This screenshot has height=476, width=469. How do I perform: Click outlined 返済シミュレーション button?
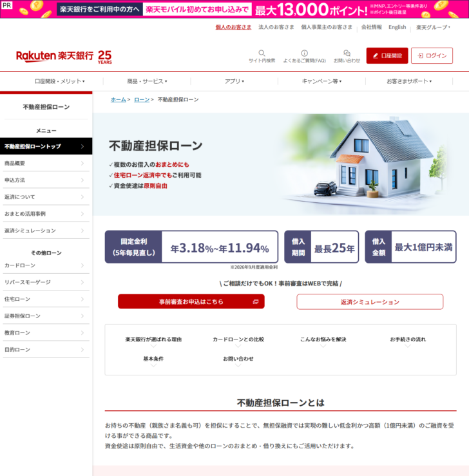pyautogui.click(x=370, y=301)
